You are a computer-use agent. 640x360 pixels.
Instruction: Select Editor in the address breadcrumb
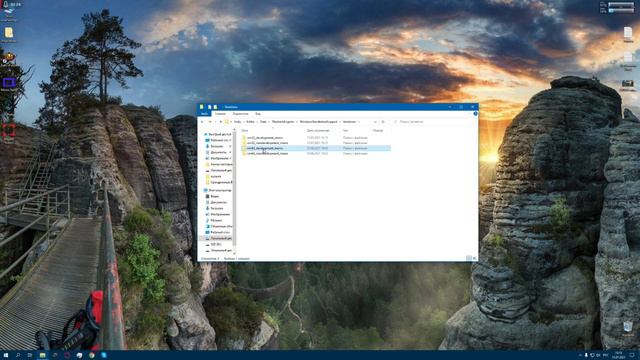click(250, 122)
